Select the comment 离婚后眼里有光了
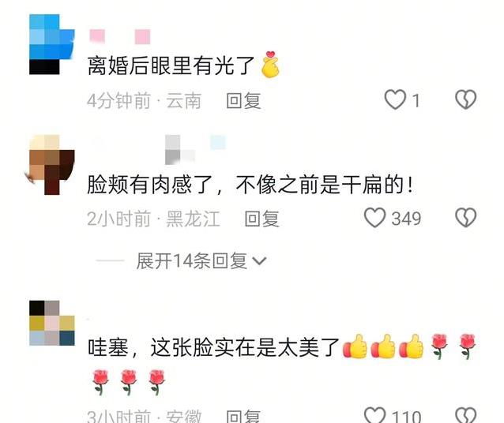Screen dimensions: 504x423 click(x=183, y=66)
